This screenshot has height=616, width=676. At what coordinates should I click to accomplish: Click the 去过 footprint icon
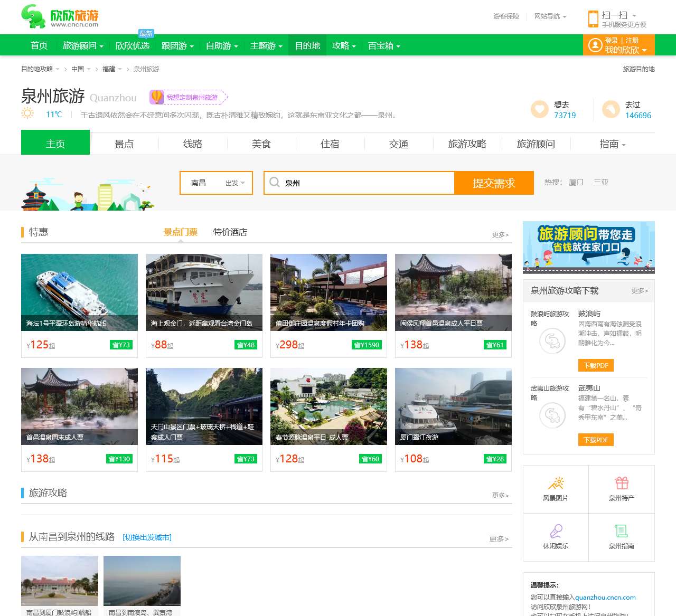(x=611, y=109)
